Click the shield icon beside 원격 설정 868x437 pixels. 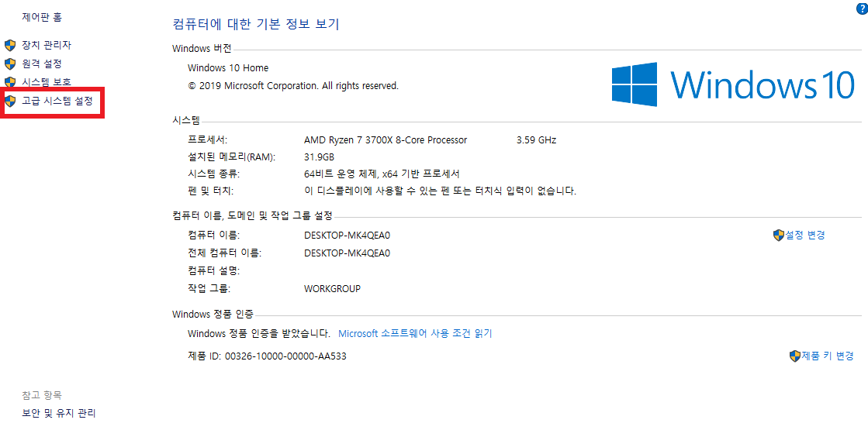coord(10,64)
